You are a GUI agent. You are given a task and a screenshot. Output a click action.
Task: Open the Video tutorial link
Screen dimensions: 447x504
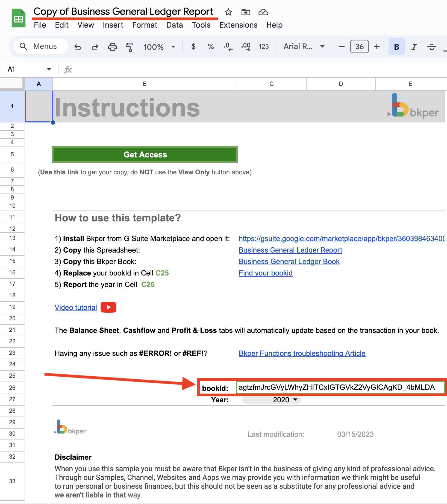[76, 307]
